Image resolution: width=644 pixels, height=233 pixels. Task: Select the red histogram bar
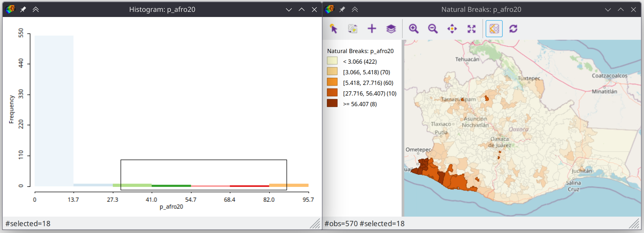pos(250,186)
